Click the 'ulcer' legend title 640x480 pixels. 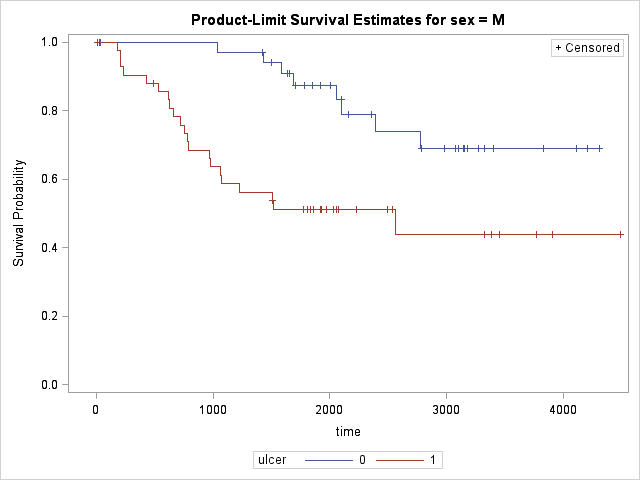click(272, 460)
